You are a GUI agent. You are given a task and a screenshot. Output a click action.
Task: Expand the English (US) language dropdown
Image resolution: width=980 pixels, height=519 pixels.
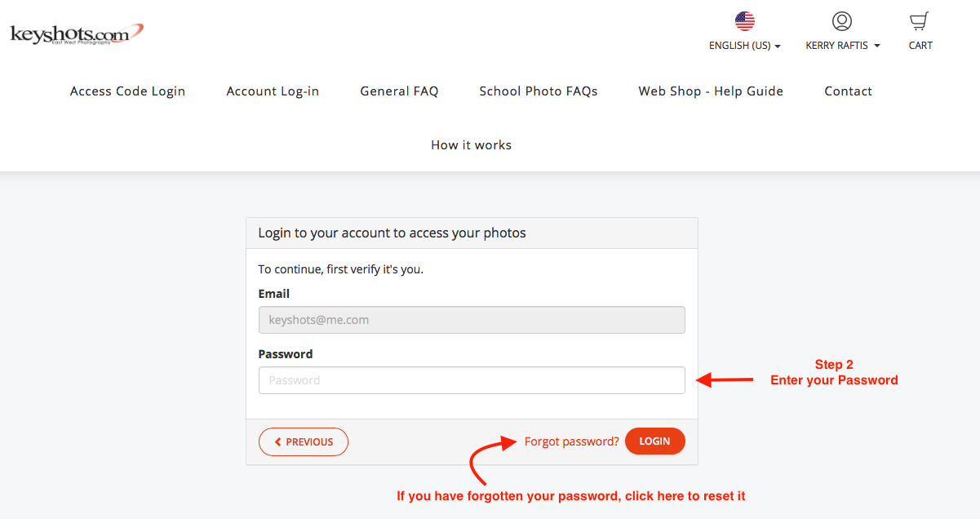coord(744,46)
